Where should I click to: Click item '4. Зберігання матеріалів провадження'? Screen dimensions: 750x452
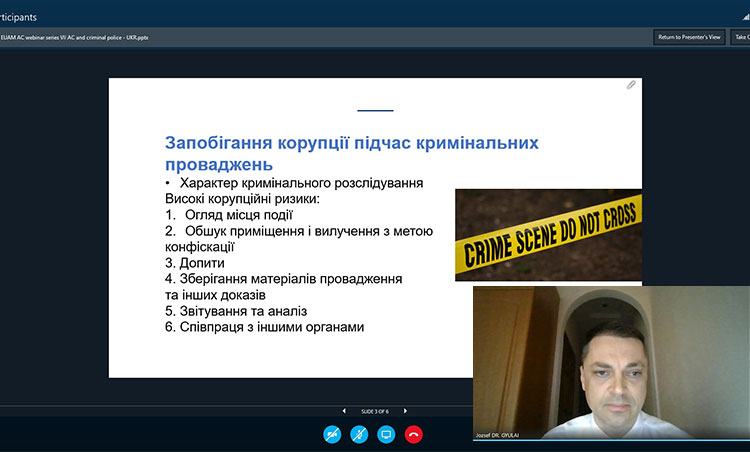[284, 279]
